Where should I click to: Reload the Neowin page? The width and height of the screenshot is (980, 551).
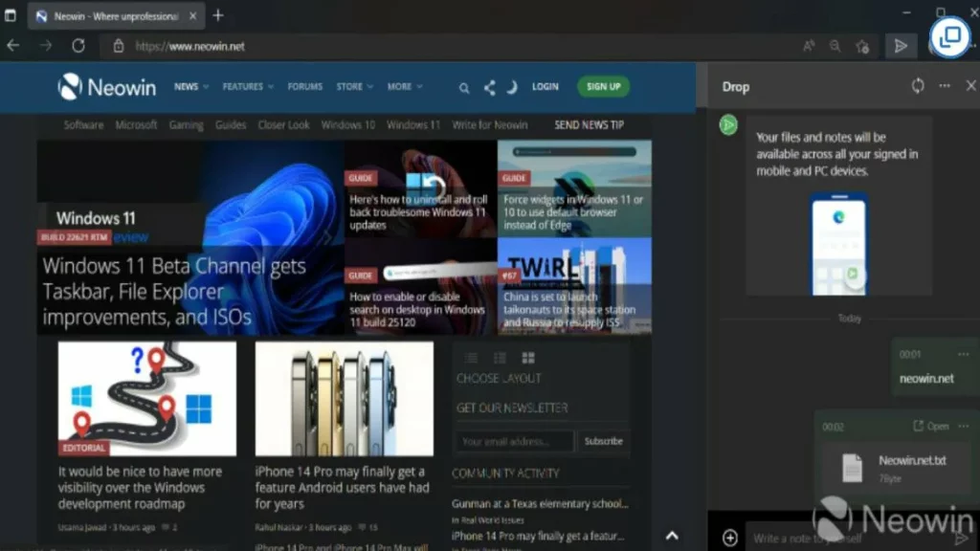click(78, 46)
